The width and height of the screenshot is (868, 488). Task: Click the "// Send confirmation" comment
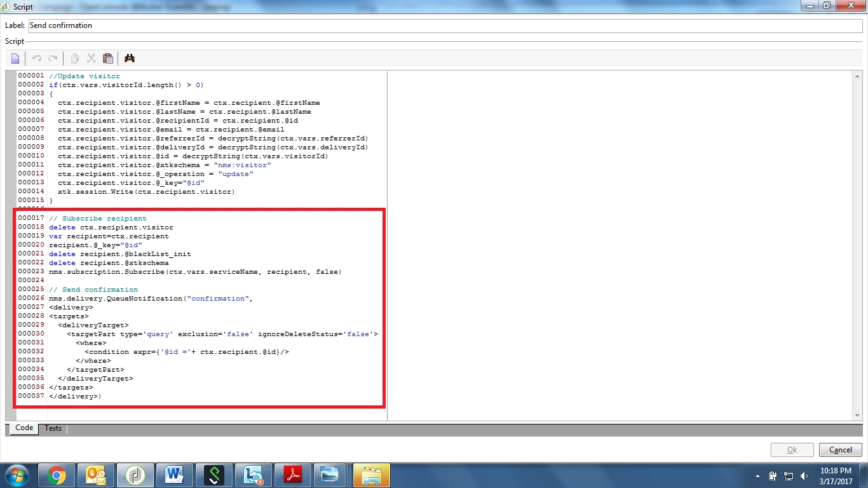pyautogui.click(x=93, y=290)
